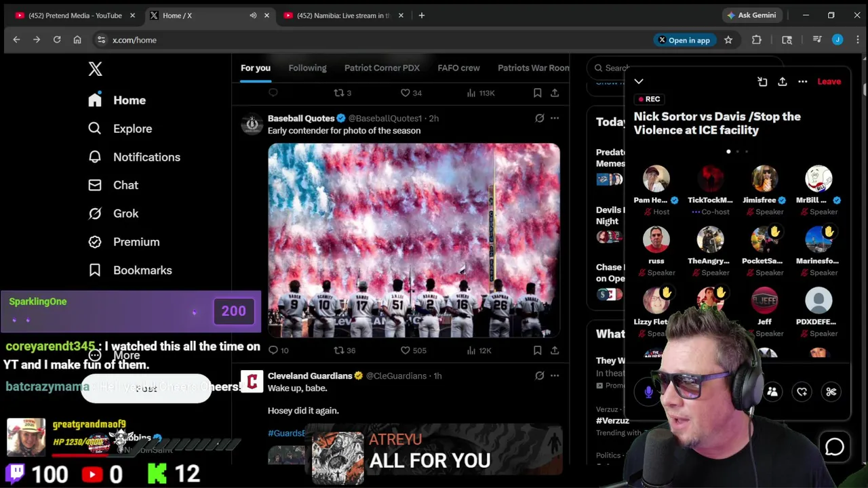This screenshot has height=488, width=868.
Task: Collapse the Space panel with chevron
Action: click(639, 81)
